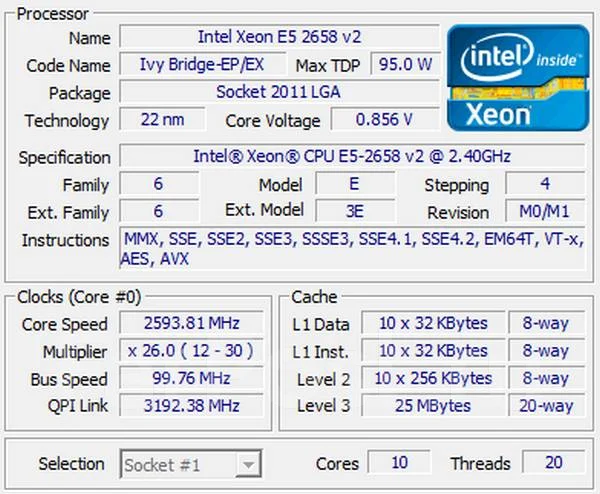Click the Intel Xeon logo badge
Screen dimensions: 600x494
(518, 78)
